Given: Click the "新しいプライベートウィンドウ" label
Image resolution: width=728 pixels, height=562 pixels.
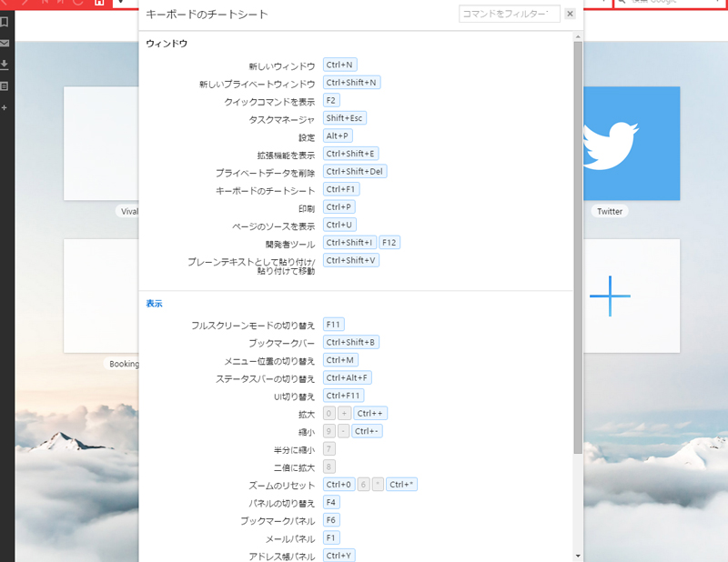Looking at the screenshot, I should (x=258, y=84).
